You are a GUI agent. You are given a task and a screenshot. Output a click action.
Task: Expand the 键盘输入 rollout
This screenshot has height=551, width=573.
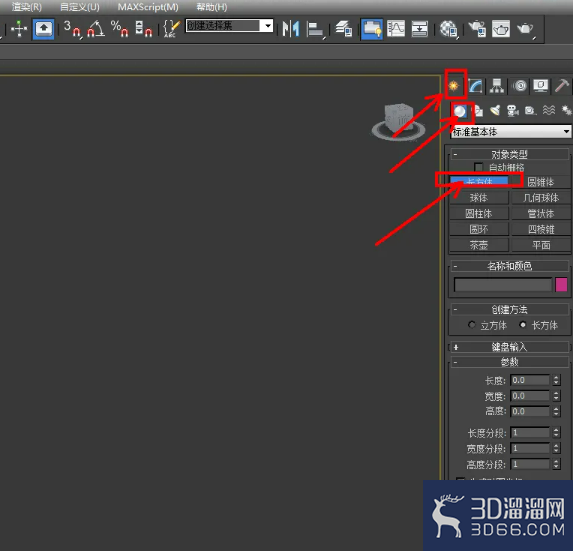(x=510, y=347)
